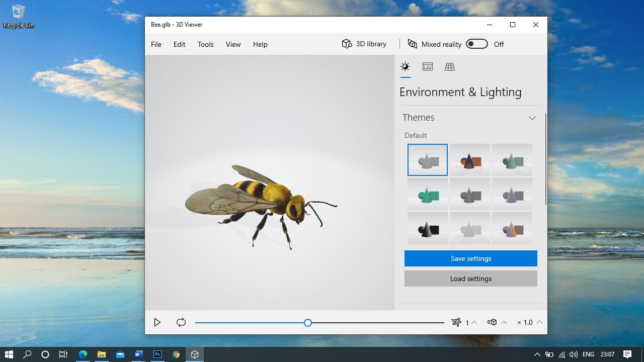Open Photoshop from the taskbar
644x362 pixels.
(157, 354)
